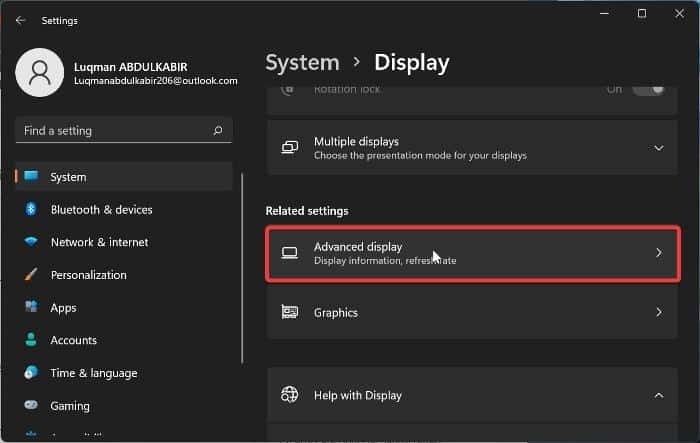
Task: Open Graphics via its right chevron
Action: coord(659,312)
